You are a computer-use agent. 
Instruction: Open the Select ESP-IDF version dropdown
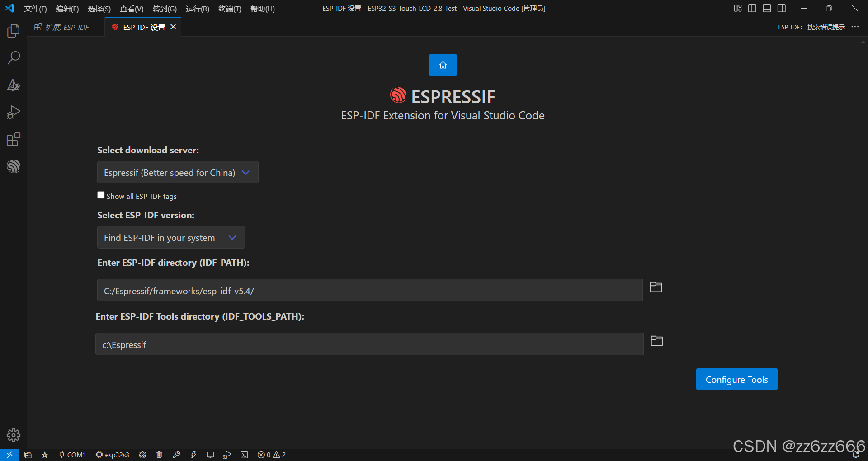tap(171, 237)
